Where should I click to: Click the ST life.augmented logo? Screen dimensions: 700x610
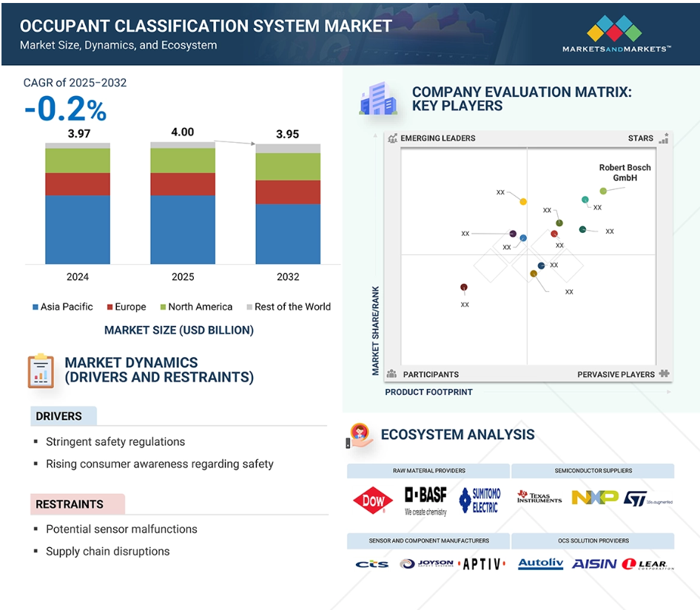point(648,499)
